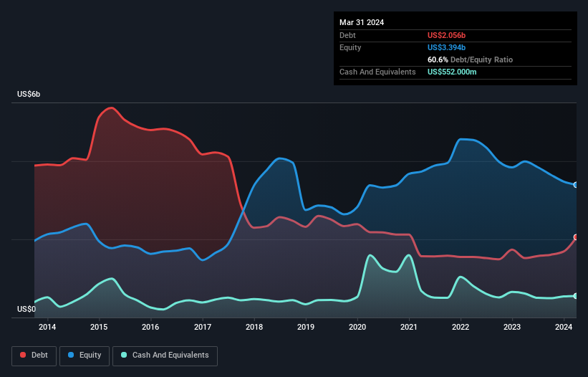Click the 2018 x-axis label
The width and height of the screenshot is (588, 377).
(254, 327)
